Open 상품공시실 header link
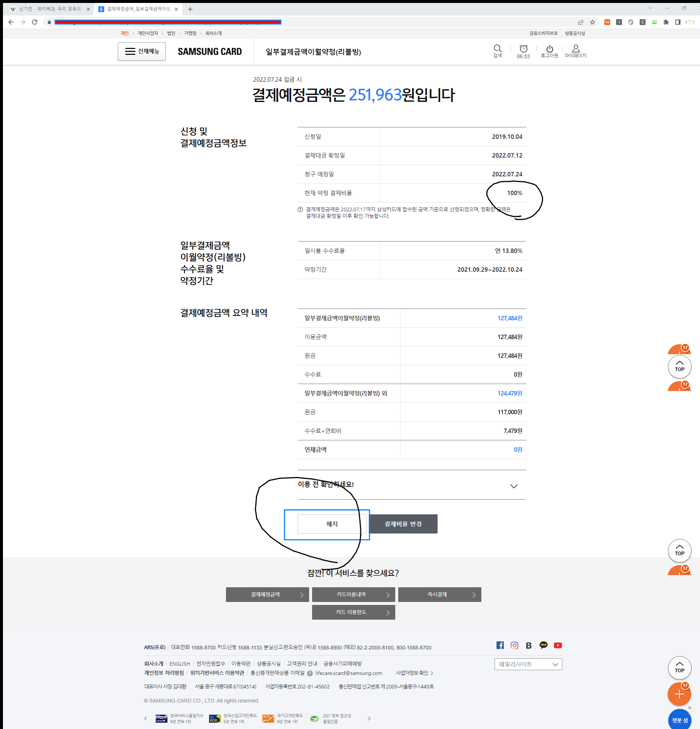The width and height of the screenshot is (700, 729). click(x=575, y=33)
